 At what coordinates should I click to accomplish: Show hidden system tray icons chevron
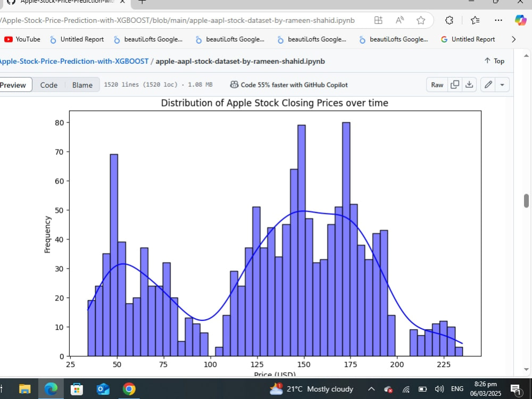tap(371, 389)
